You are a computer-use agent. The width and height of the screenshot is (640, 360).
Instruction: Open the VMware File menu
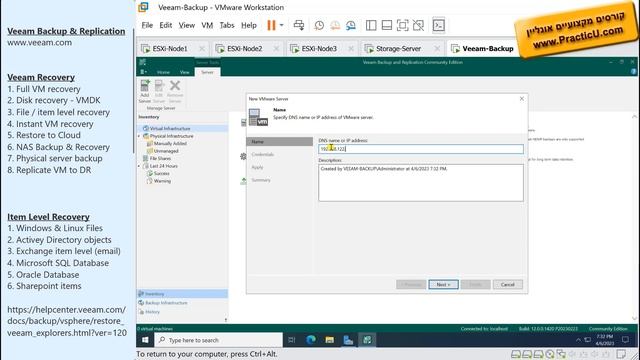(x=147, y=25)
